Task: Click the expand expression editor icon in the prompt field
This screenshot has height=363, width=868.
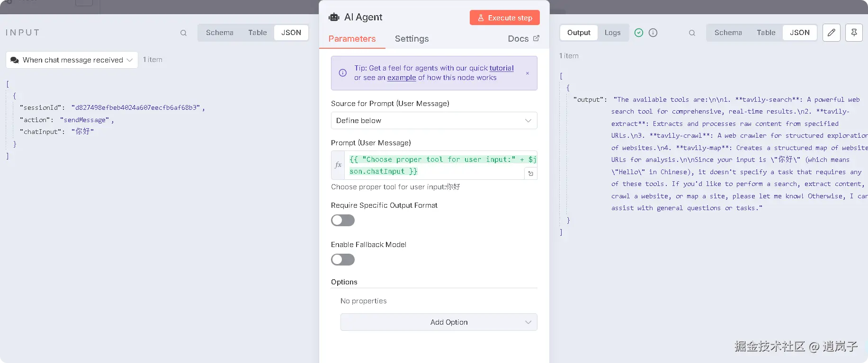Action: tap(531, 174)
